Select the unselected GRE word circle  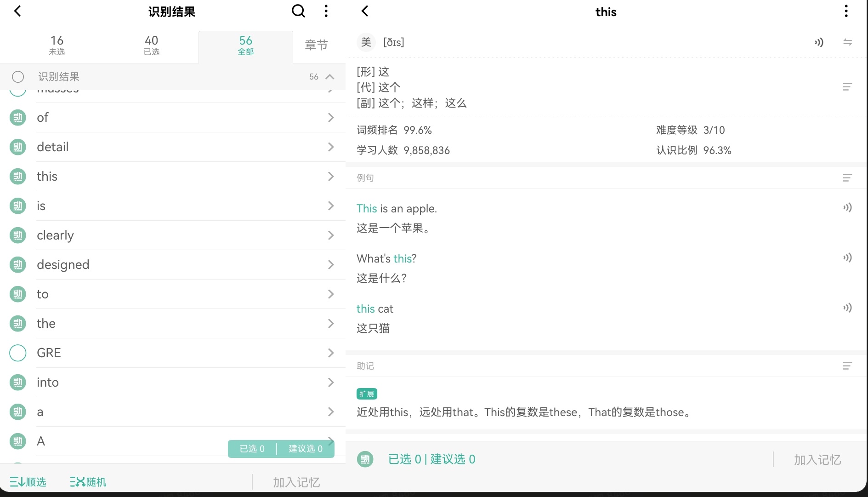[x=18, y=353]
